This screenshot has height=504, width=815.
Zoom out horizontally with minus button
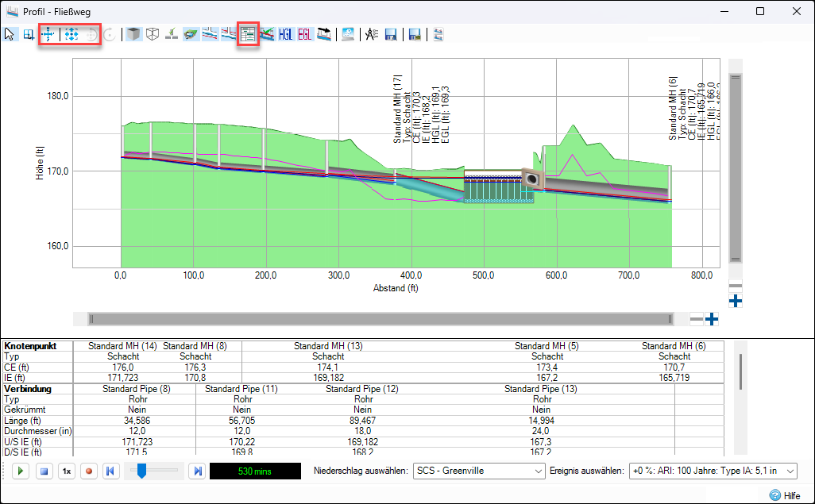tap(697, 319)
